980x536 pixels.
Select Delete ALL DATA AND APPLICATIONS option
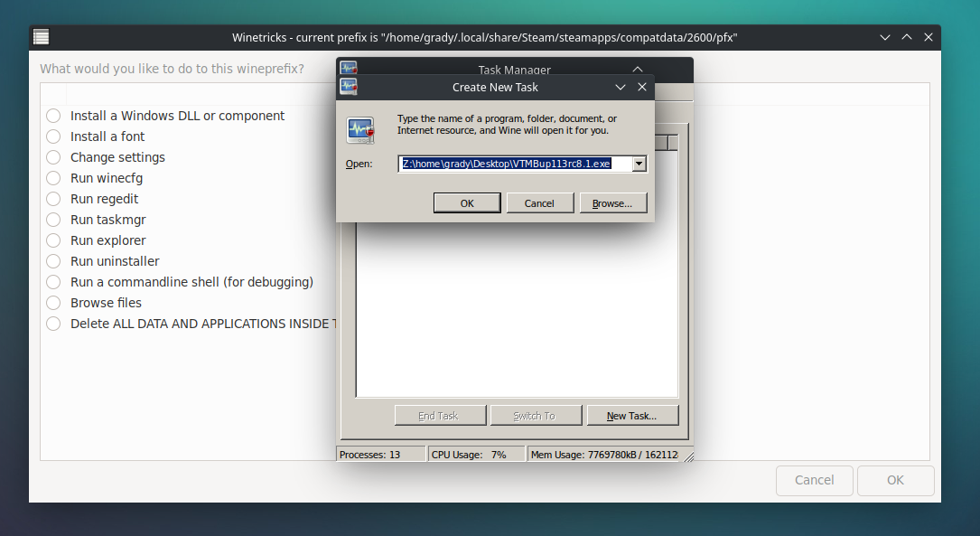tap(53, 324)
